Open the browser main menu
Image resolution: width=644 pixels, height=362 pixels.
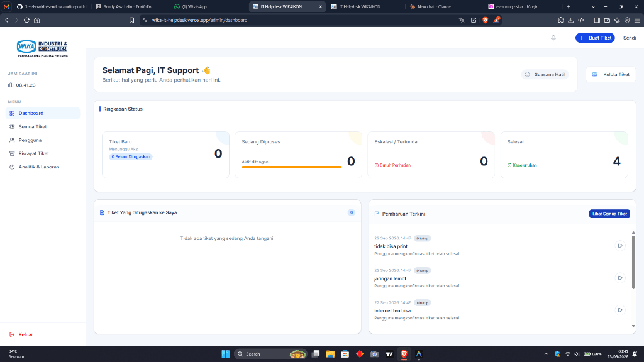637,20
